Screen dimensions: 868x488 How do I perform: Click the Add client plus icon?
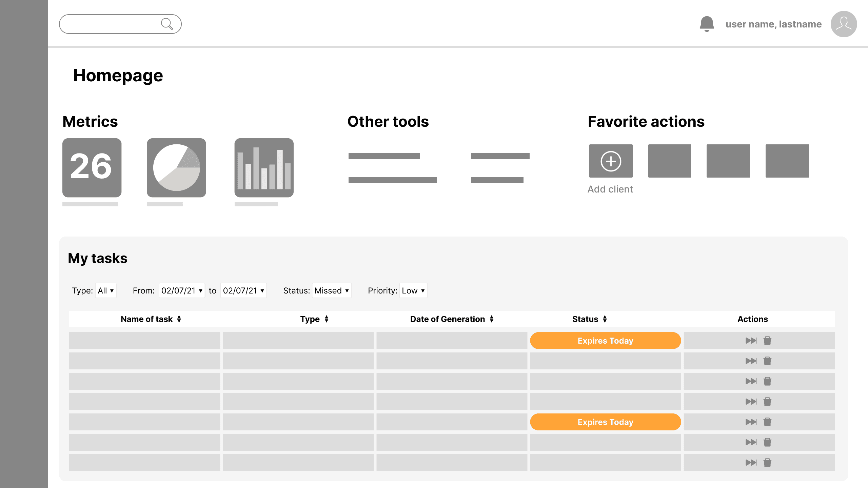pos(611,161)
